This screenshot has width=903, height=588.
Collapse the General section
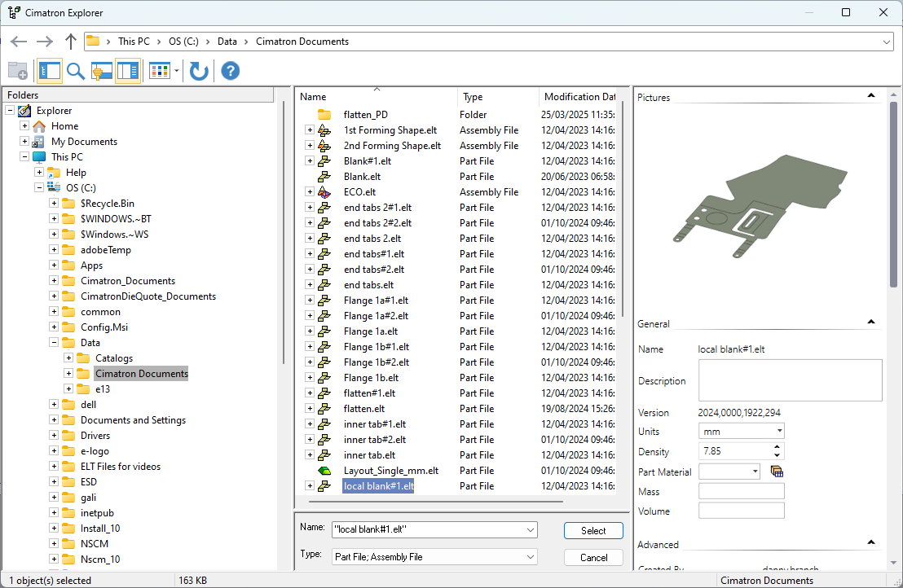point(870,323)
